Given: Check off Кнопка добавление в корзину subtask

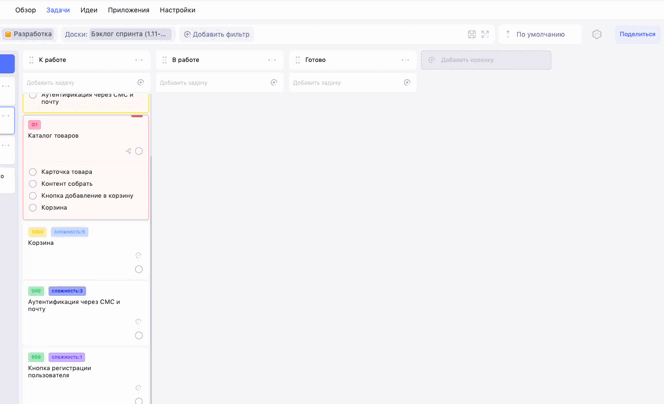Looking at the screenshot, I should pyautogui.click(x=33, y=196).
